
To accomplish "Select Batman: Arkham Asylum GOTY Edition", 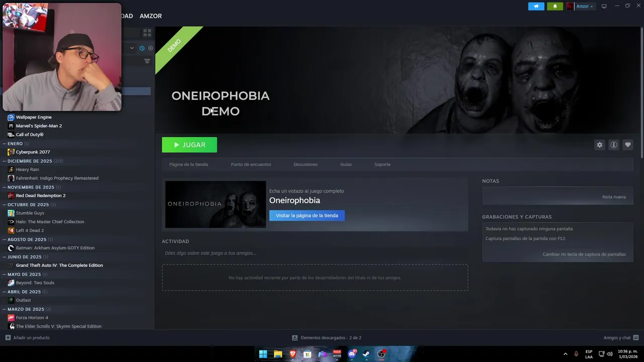I will (55, 248).
